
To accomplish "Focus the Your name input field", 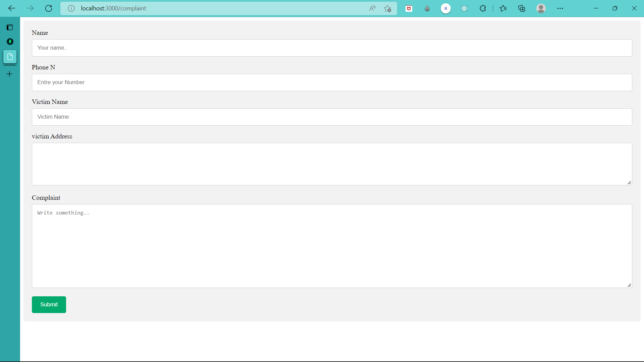I will pyautogui.click(x=332, y=48).
